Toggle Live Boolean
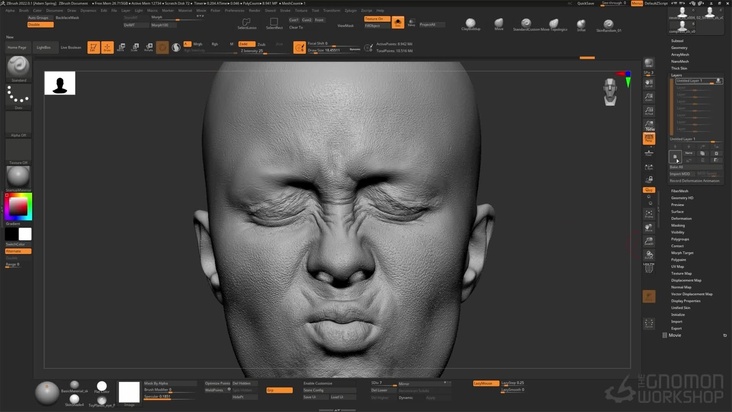732x412 pixels. point(71,47)
